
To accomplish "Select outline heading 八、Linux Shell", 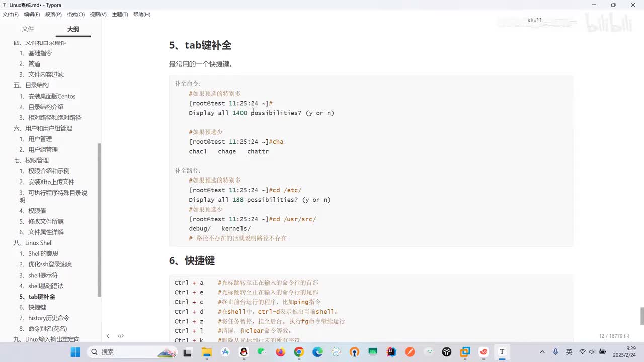I will click(33, 243).
